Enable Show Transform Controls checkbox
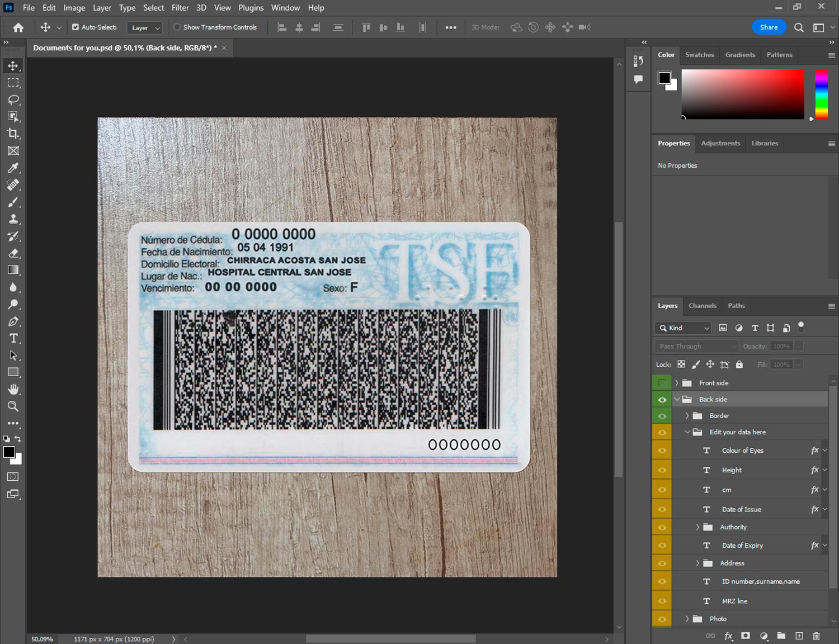839x644 pixels. pos(177,27)
